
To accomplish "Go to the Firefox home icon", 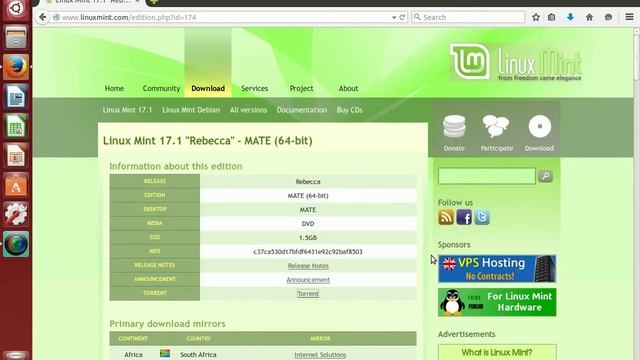I will point(589,17).
